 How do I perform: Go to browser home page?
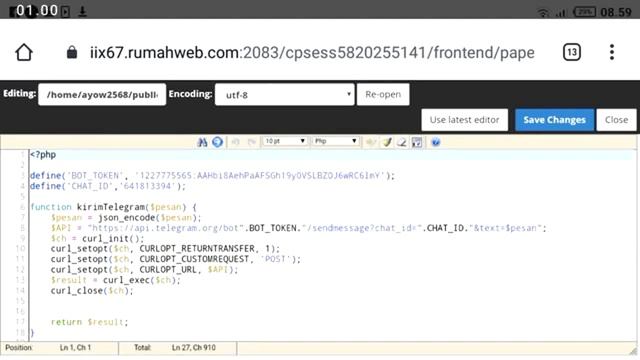24,52
